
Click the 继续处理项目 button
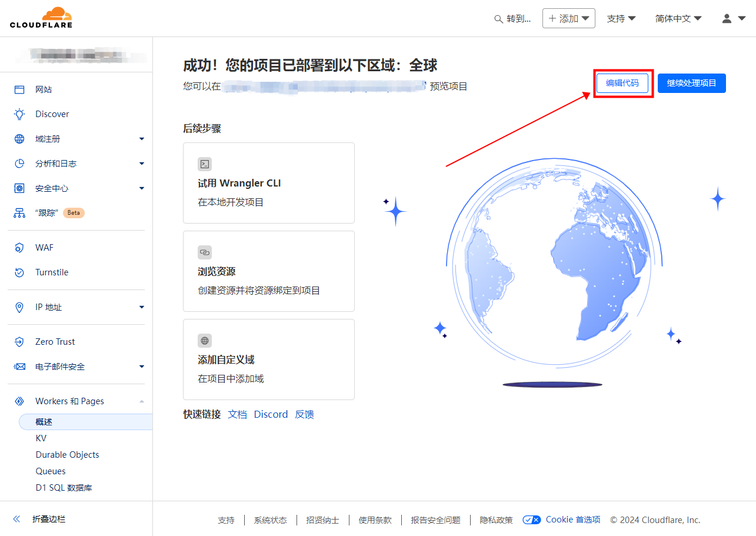692,83
